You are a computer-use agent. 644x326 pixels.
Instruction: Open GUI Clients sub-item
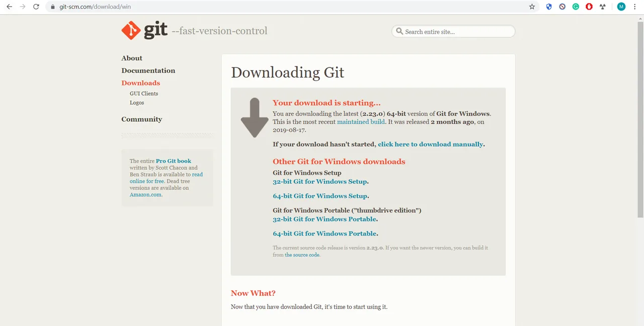(x=144, y=93)
